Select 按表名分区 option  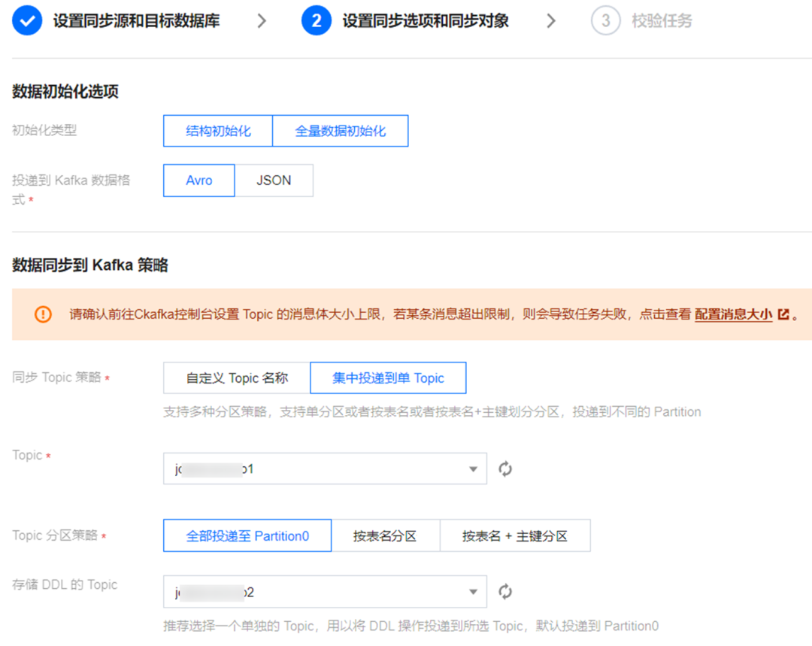385,535
